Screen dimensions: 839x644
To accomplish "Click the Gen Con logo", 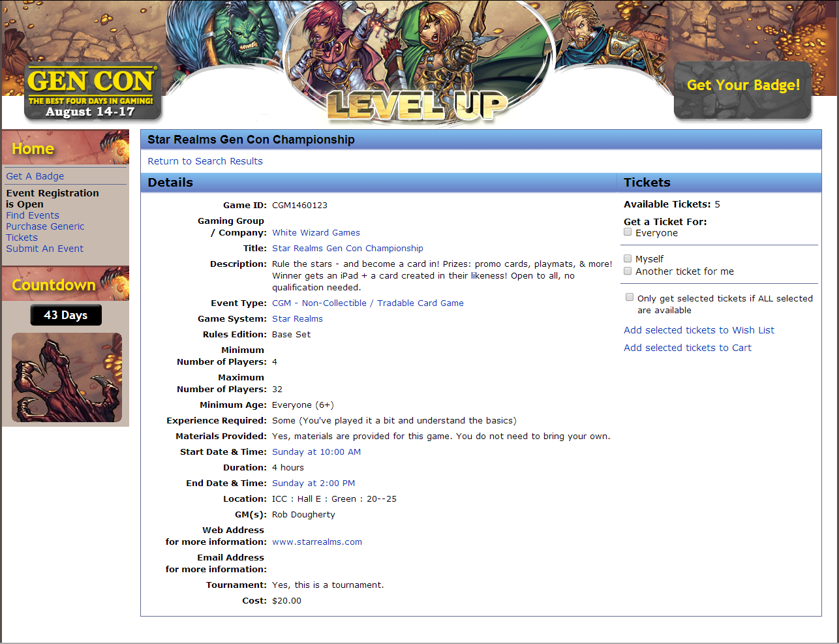I will coord(93,92).
